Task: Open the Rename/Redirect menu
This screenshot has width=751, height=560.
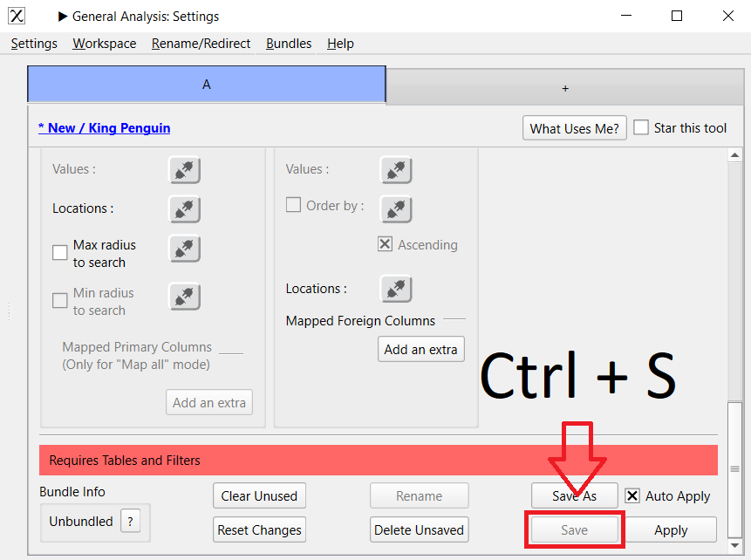Action: [201, 44]
